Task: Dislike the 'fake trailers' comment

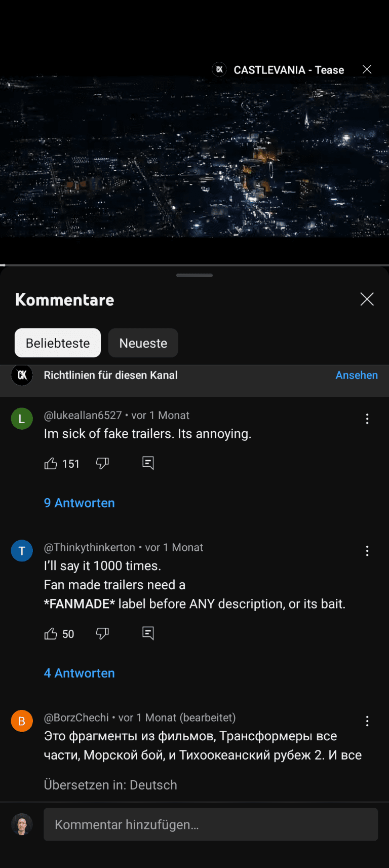Action: tap(102, 464)
